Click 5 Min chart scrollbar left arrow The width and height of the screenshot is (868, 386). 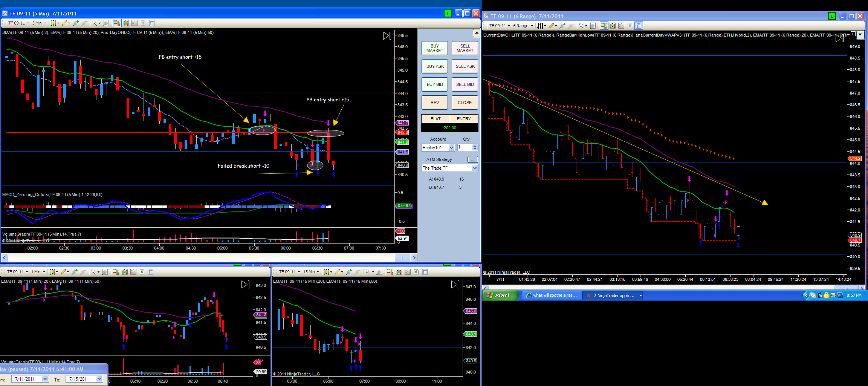click(4, 258)
